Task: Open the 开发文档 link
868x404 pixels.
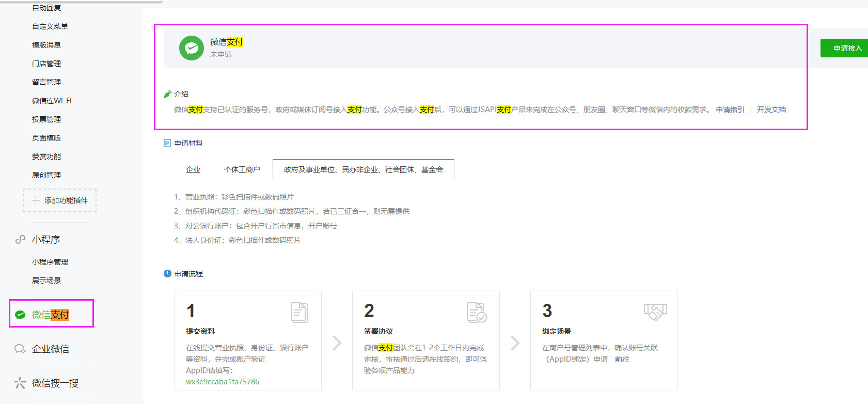Action: [771, 110]
